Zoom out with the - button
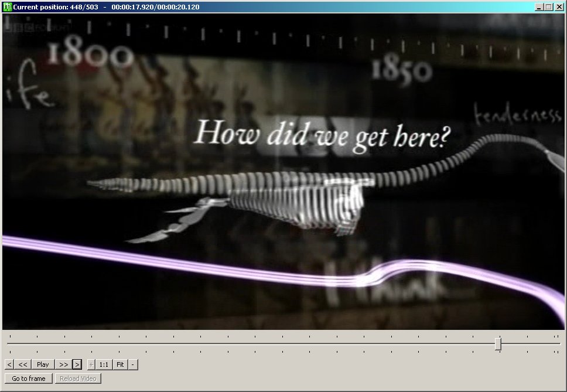567x392 pixels. pyautogui.click(x=133, y=364)
